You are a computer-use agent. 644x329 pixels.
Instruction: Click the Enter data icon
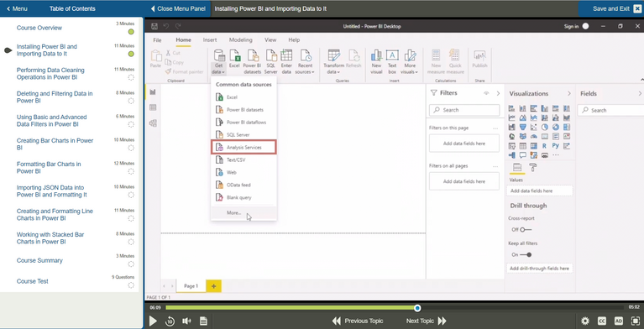[x=286, y=62]
